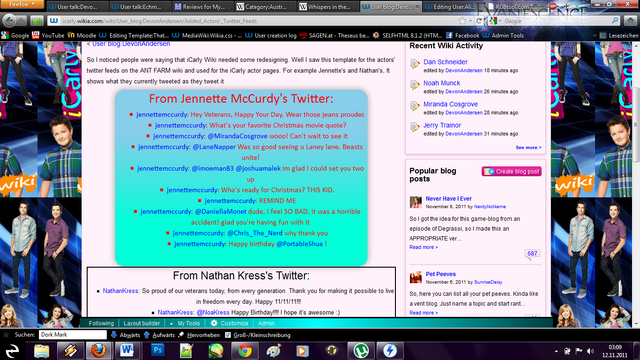Image resolution: width=640 pixels, height=360 pixels.
Task: Click Admin in the Wikia toolbar
Action: point(266,323)
